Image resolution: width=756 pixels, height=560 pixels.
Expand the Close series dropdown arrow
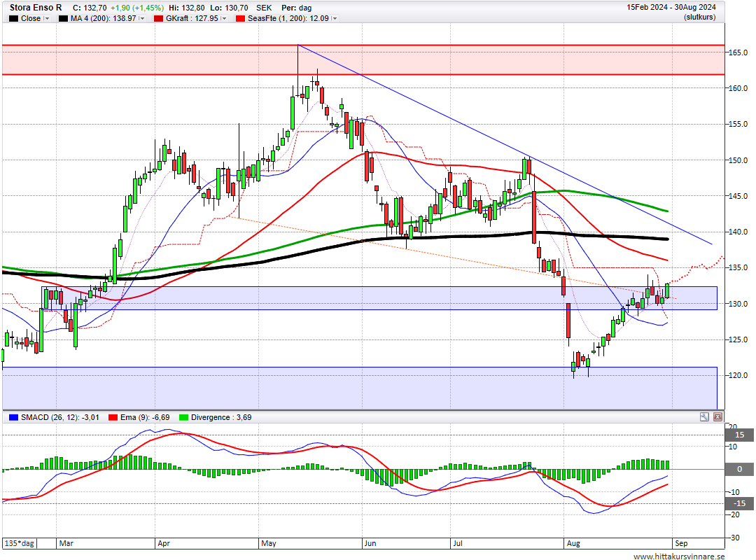point(46,19)
